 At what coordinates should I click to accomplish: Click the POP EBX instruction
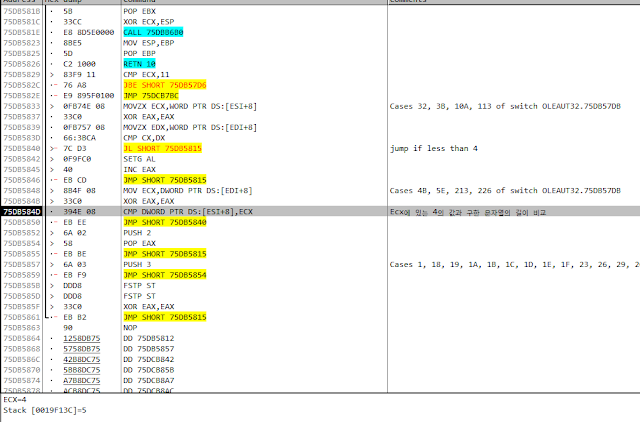pos(139,11)
